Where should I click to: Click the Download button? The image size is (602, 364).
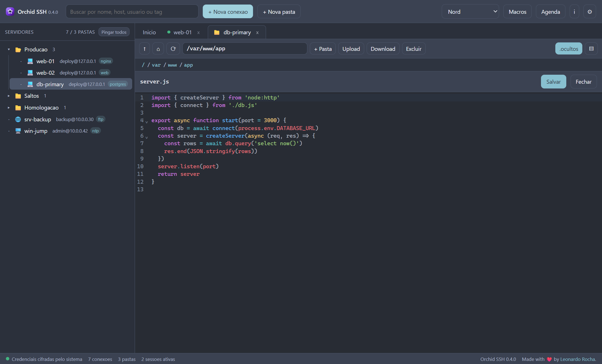click(x=383, y=49)
